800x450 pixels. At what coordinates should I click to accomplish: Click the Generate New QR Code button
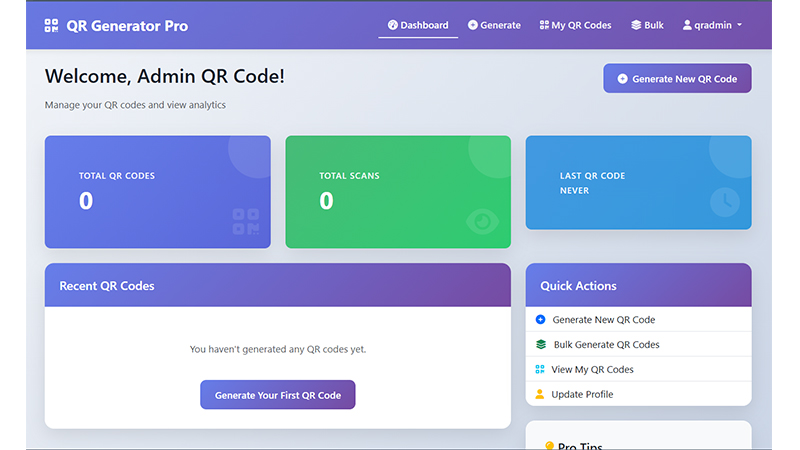point(677,79)
